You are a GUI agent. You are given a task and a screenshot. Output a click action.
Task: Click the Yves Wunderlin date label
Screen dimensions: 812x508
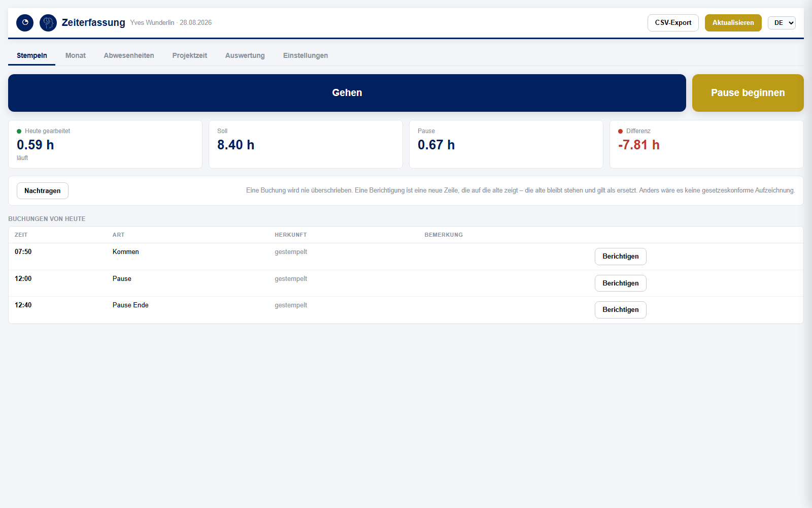(x=171, y=23)
